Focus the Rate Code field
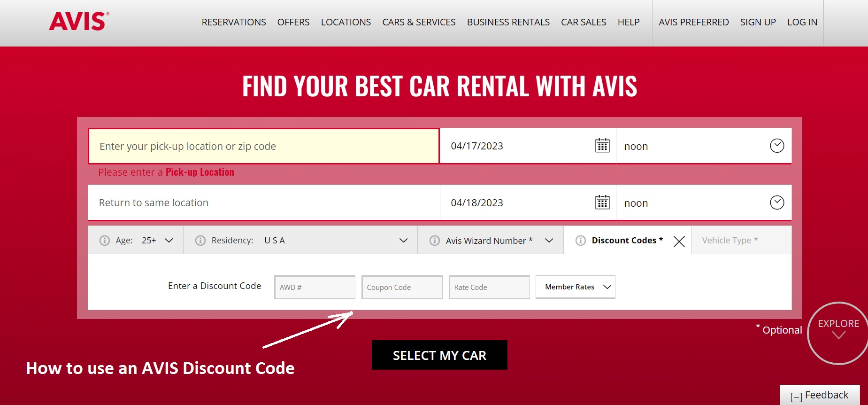 490,287
